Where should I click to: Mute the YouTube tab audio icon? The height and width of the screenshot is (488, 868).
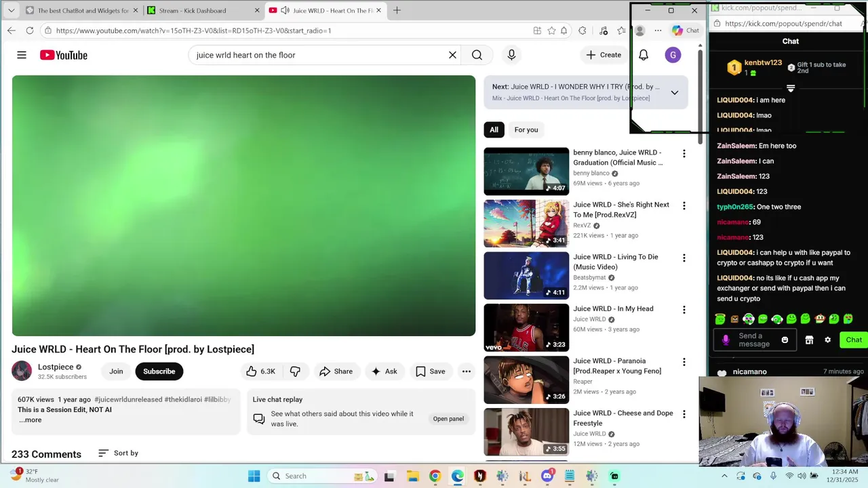click(285, 10)
